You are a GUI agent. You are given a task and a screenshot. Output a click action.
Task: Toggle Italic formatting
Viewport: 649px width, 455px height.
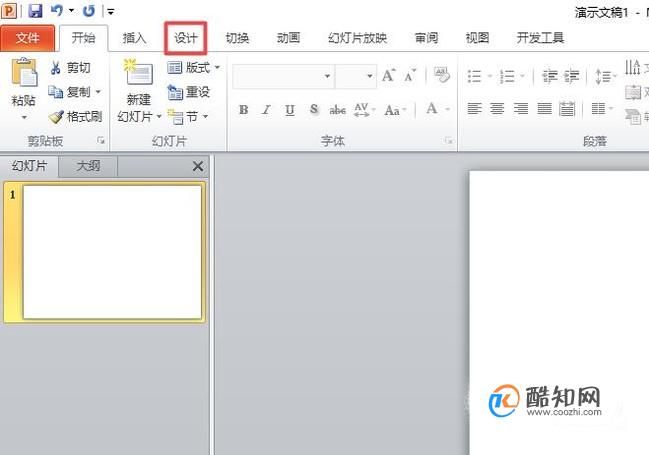click(x=266, y=110)
